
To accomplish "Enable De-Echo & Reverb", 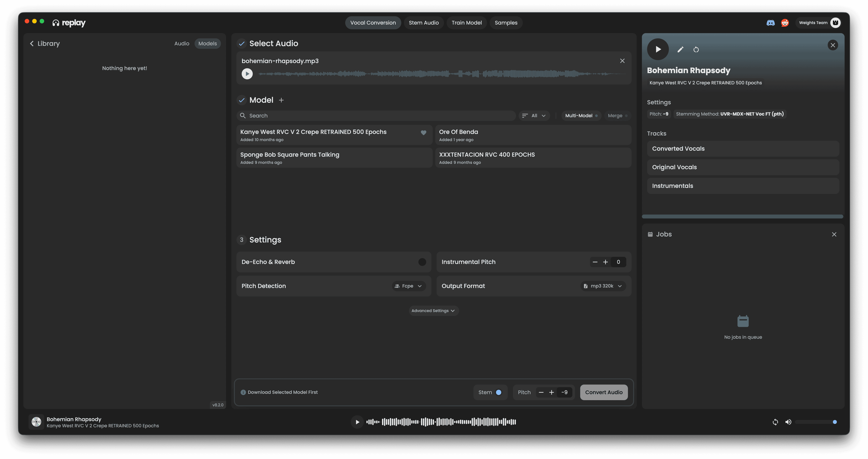I will click(x=422, y=262).
